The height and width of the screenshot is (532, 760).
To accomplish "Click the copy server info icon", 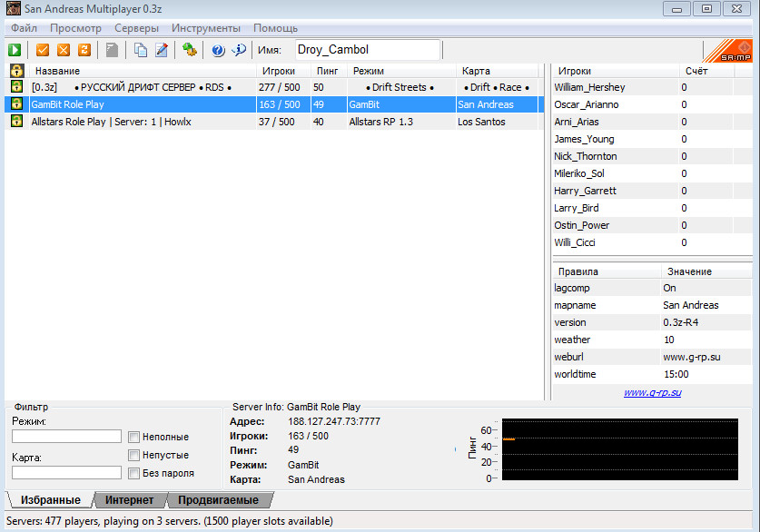I will pyautogui.click(x=141, y=50).
